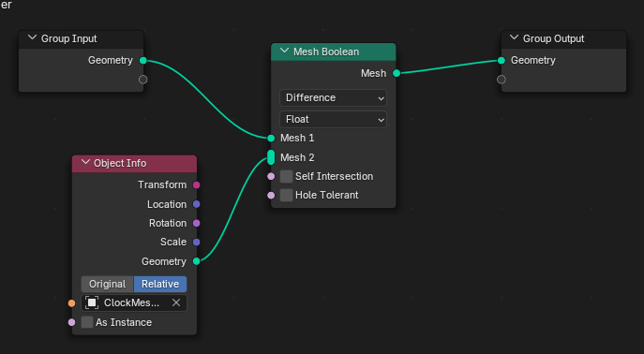Click the Rotation output socket
Screen dimensions: 644x354
[x=196, y=223]
